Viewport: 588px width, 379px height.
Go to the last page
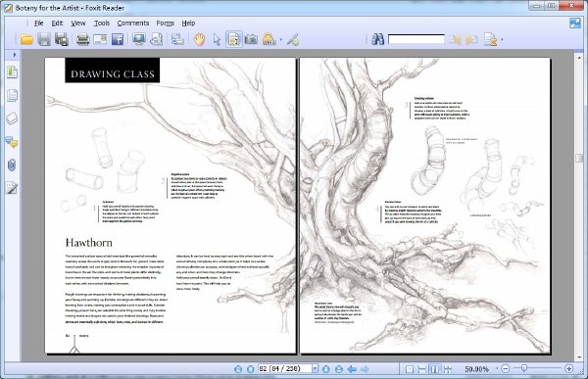coord(339,369)
